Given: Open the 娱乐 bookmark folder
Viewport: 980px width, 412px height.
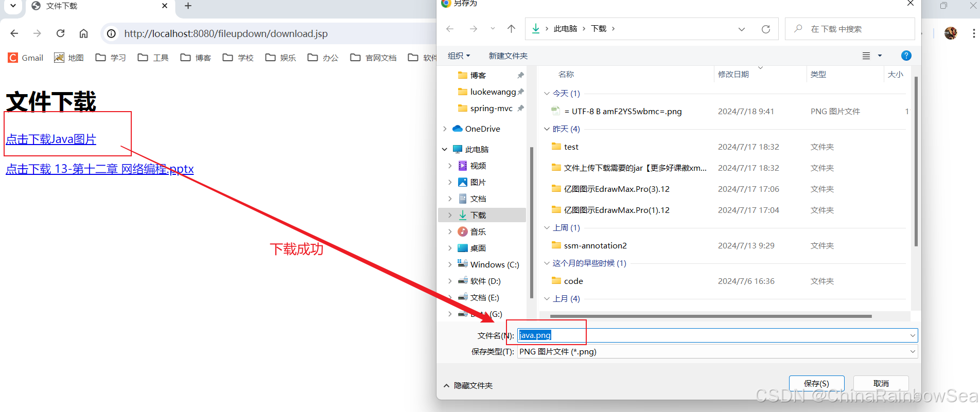Looking at the screenshot, I should click(281, 58).
